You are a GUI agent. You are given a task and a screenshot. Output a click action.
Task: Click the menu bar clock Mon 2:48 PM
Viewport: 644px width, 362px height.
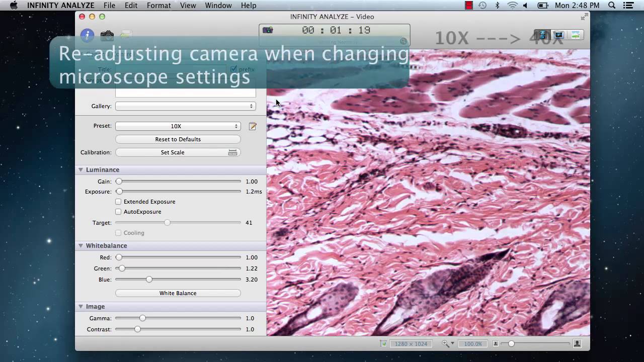click(x=577, y=6)
